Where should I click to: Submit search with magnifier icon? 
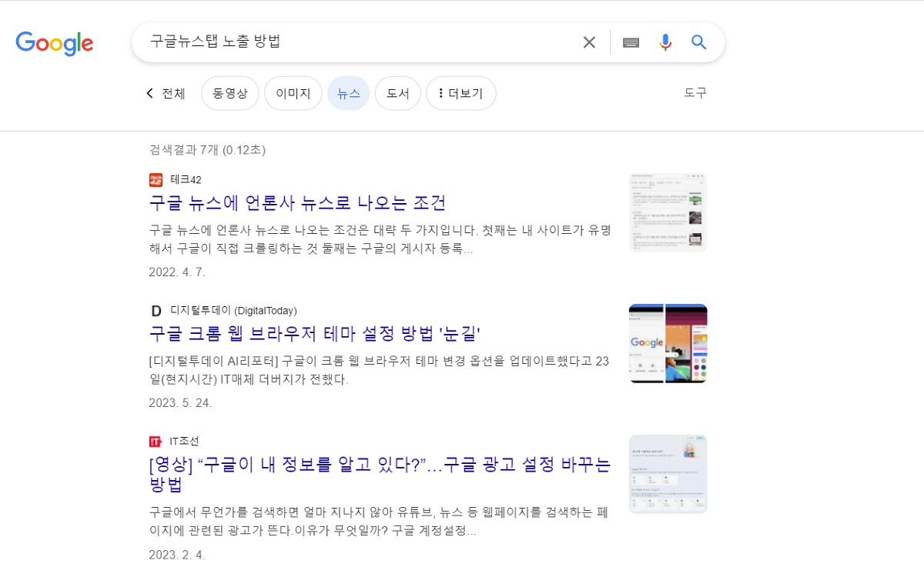pyautogui.click(x=699, y=42)
